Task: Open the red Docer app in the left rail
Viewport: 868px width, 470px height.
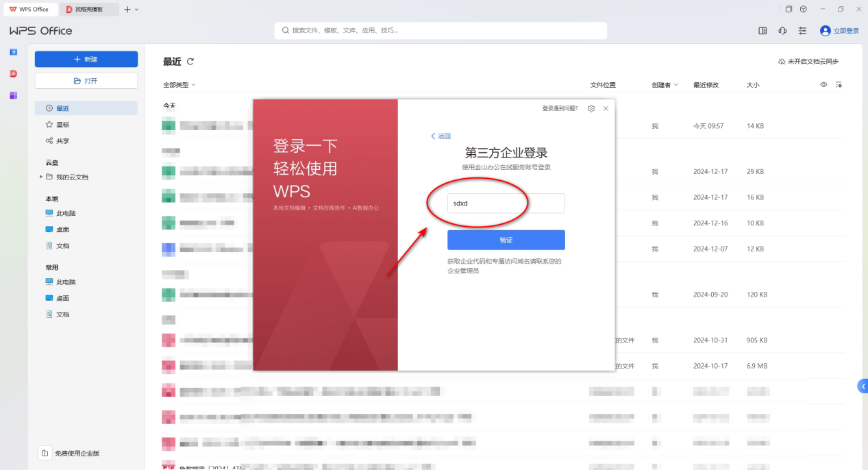Action: pyautogui.click(x=13, y=73)
